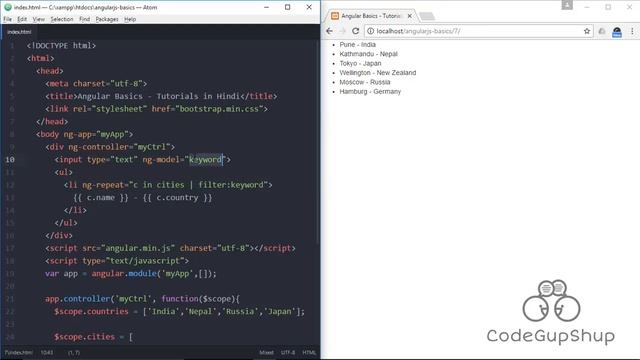This screenshot has width=640, height=360.
Task: Click the blue extension icon in Chrome toolbar
Action: pos(617,31)
